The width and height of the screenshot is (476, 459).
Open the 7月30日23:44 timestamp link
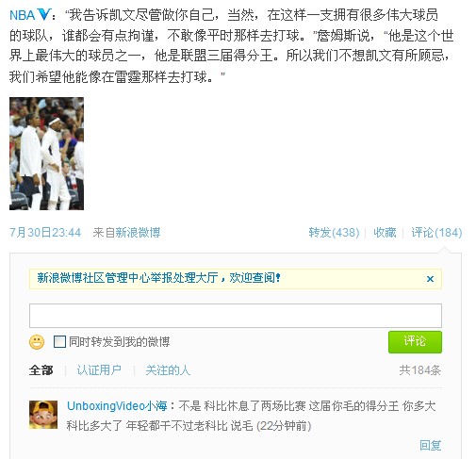(x=45, y=233)
